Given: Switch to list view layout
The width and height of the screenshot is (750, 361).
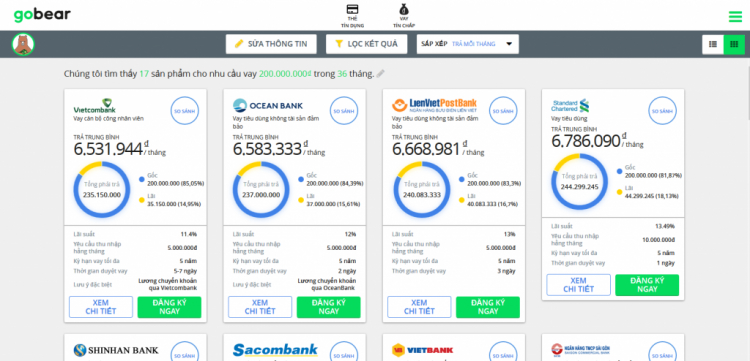Looking at the screenshot, I should point(713,44).
